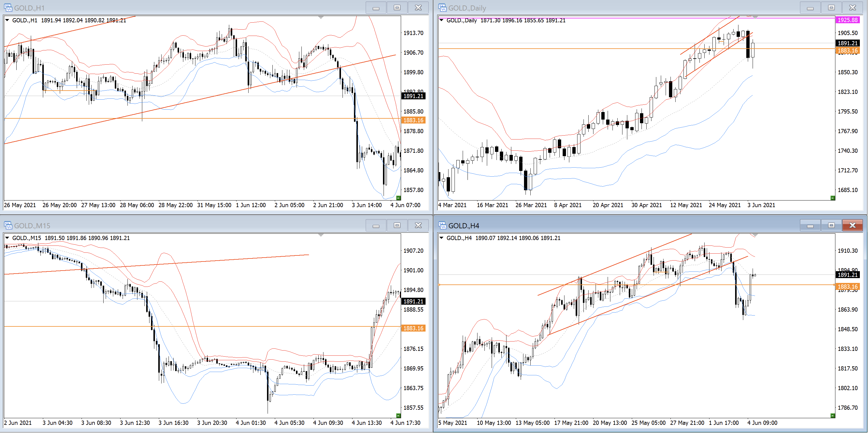868x433 pixels.
Task: Expand the triangle beside GOLD.,Daily quote header
Action: 442,20
